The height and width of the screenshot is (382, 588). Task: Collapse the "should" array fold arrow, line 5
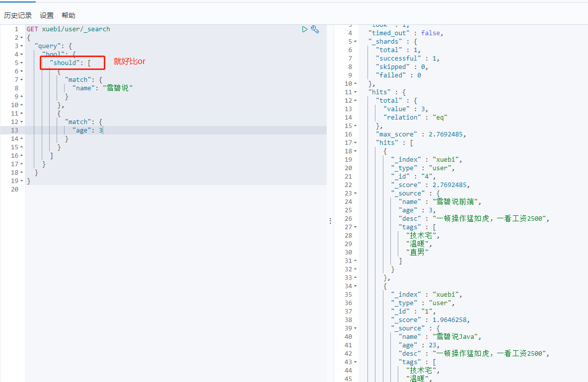[22, 63]
